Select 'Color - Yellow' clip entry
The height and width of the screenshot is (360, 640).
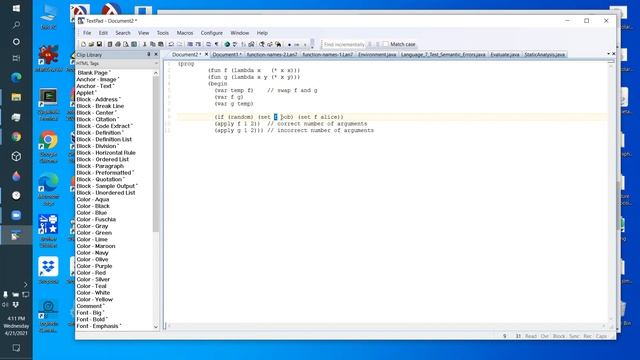point(95,300)
